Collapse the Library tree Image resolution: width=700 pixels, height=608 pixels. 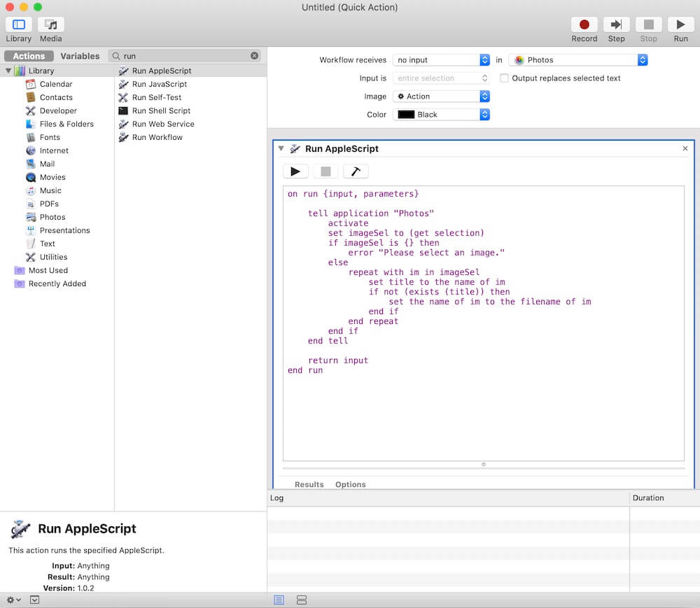point(8,71)
